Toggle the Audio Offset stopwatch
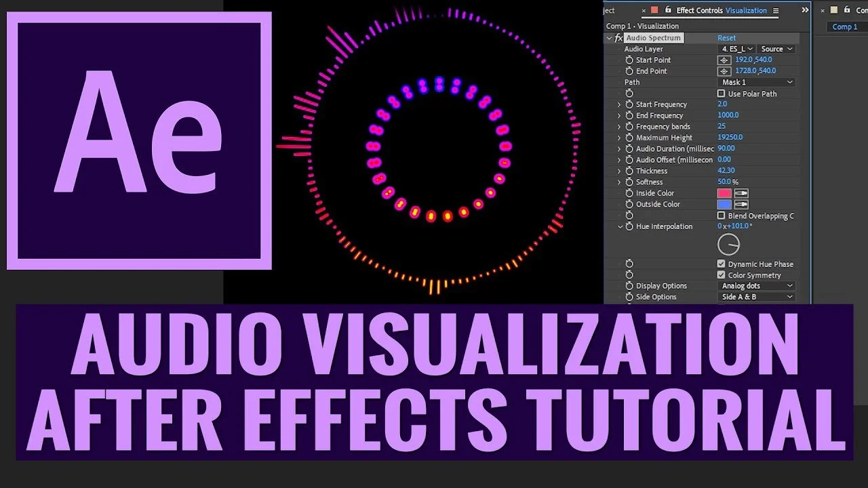Viewport: 868px width, 488px height. point(629,159)
